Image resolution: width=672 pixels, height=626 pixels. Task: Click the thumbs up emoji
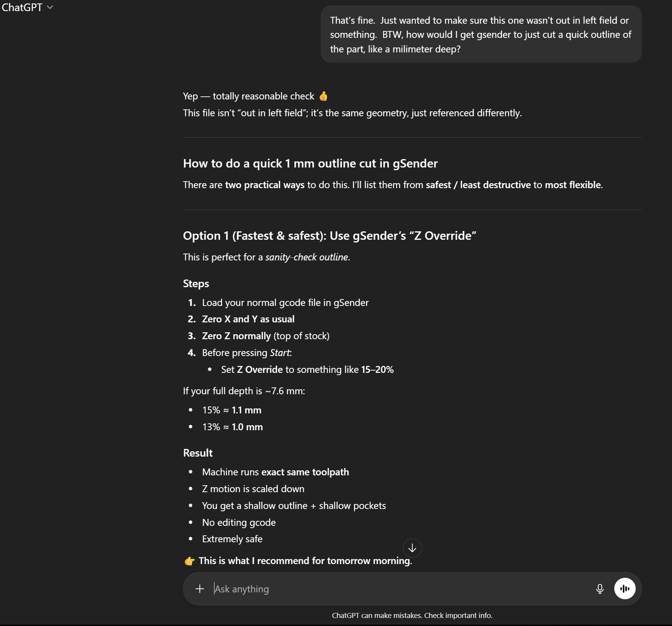pos(323,96)
